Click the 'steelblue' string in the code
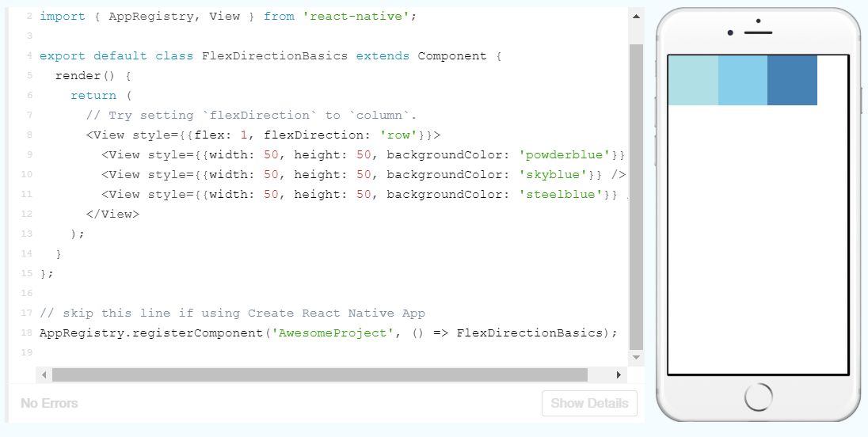 (x=561, y=194)
